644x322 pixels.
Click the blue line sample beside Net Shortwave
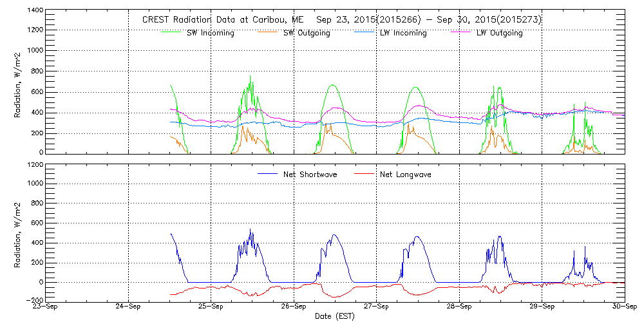coord(267,174)
